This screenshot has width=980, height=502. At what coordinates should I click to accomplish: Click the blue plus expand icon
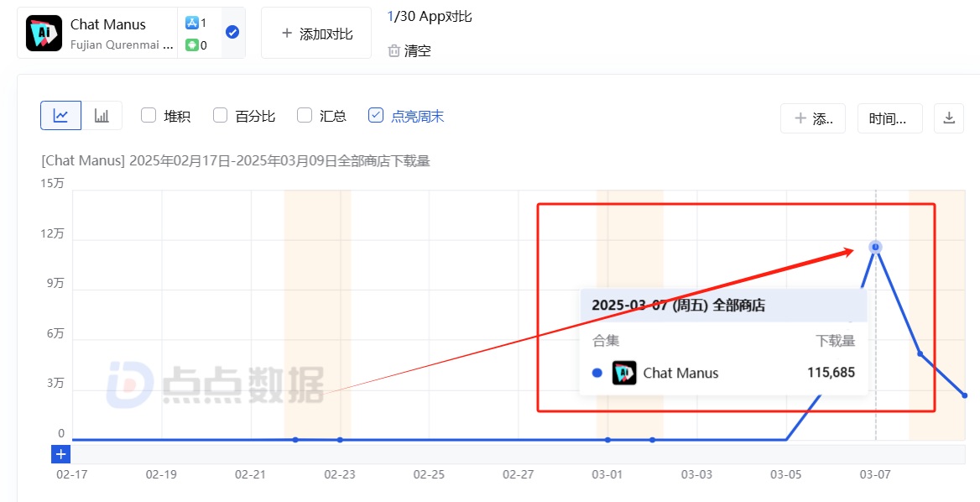[x=61, y=454]
